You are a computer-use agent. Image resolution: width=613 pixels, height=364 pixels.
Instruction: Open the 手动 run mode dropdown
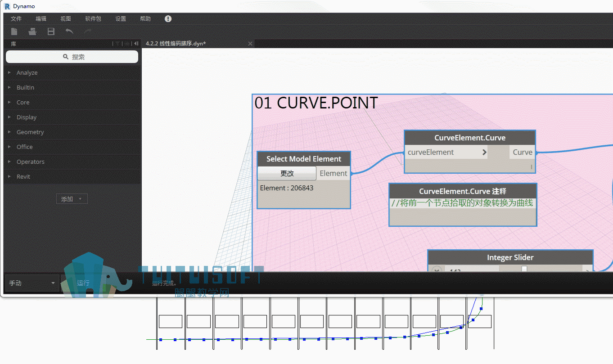[32, 283]
